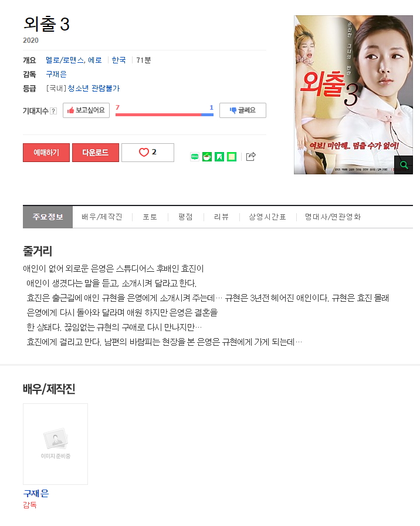Open director 구재은 placeholder thumbnail
Screen dimensions: 420x526
click(x=55, y=444)
